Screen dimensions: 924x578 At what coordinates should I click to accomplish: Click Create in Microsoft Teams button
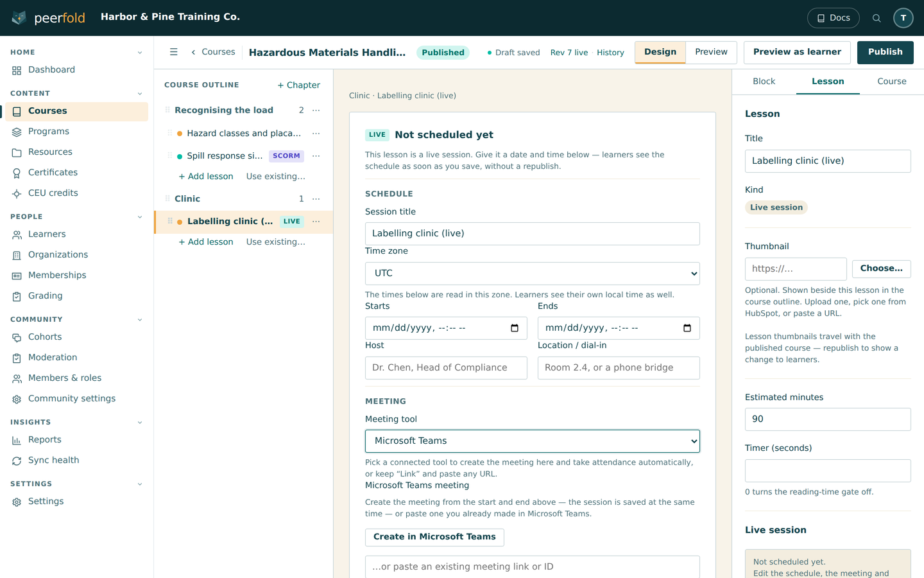434,537
